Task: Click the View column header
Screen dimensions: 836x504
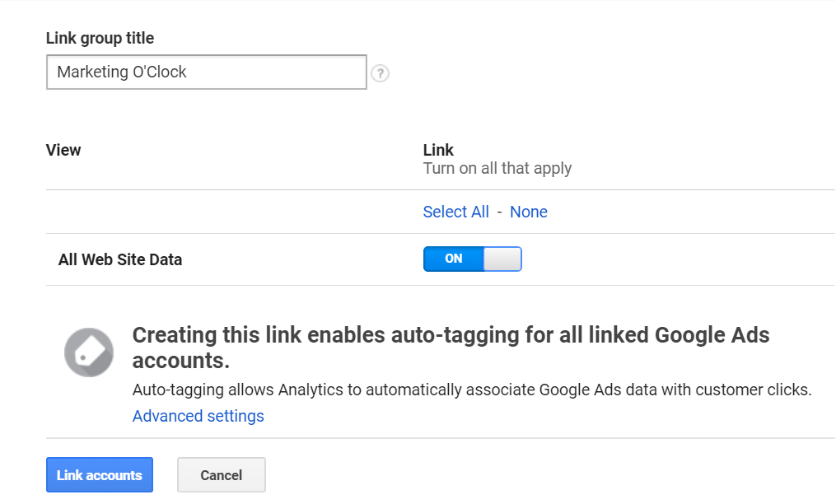Action: coord(63,150)
